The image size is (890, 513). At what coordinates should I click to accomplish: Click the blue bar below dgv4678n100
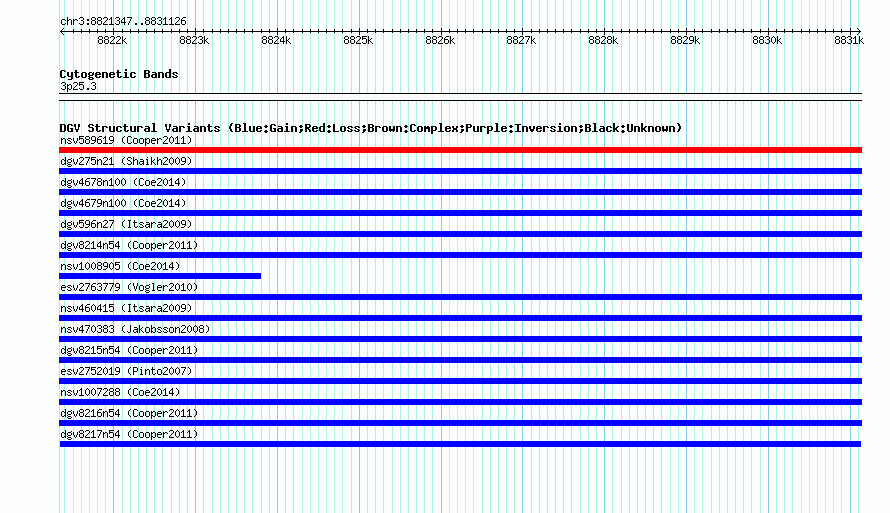(x=460, y=192)
